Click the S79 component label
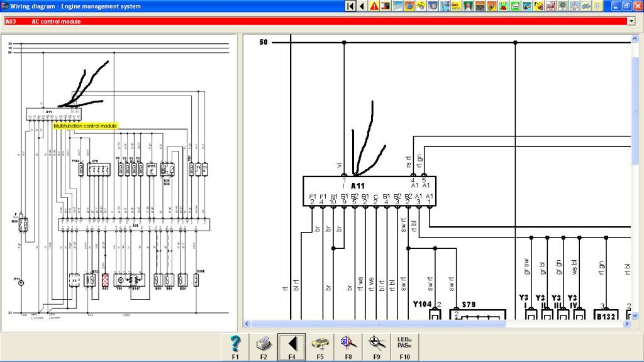Viewport: 644px width, 362px height. (469, 305)
